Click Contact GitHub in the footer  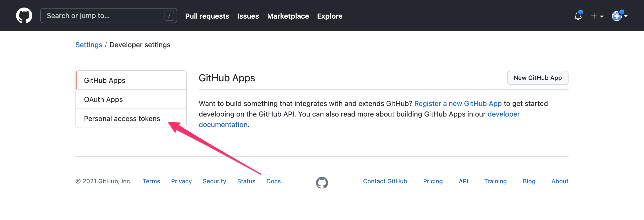[x=385, y=181]
